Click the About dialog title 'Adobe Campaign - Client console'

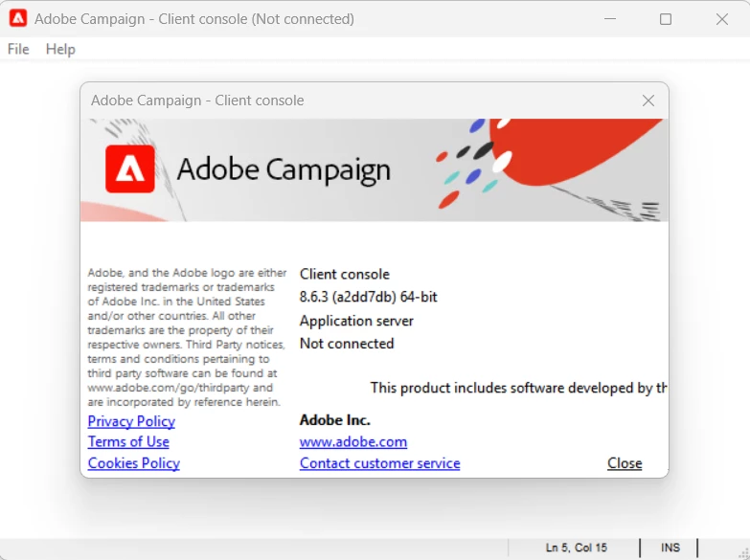(x=197, y=101)
